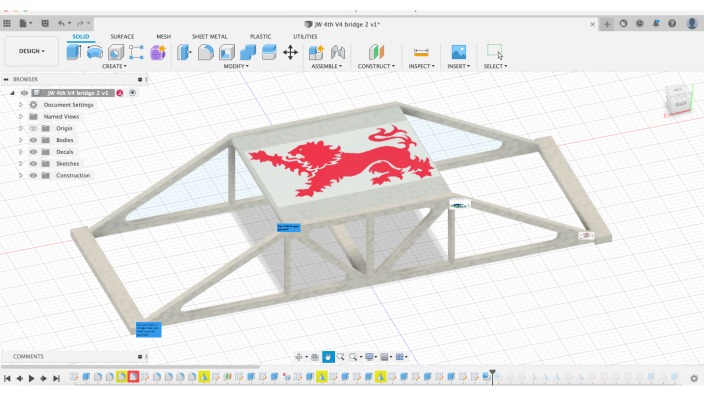The height and width of the screenshot is (396, 704).
Task: Open the ASSEMBLE dropdown menu
Action: click(x=326, y=66)
